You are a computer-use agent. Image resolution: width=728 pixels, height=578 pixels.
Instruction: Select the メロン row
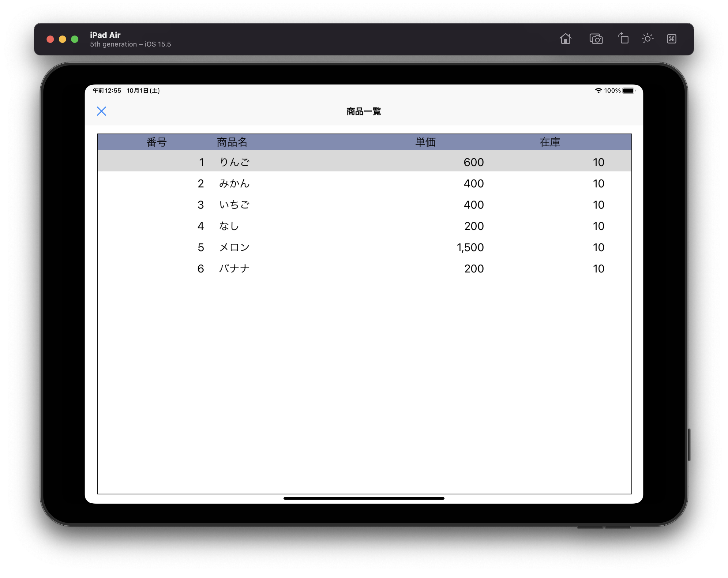pos(364,247)
